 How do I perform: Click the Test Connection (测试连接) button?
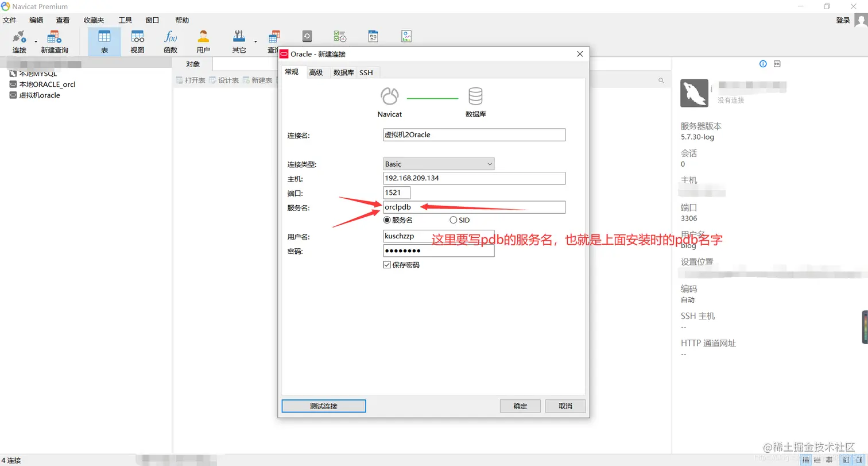[x=324, y=406]
